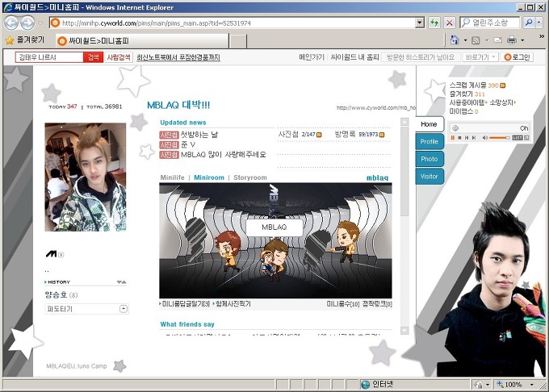Open 미니룸답글달기 link below miniroom
Viewport: 549px width, 392px height.
(185, 304)
